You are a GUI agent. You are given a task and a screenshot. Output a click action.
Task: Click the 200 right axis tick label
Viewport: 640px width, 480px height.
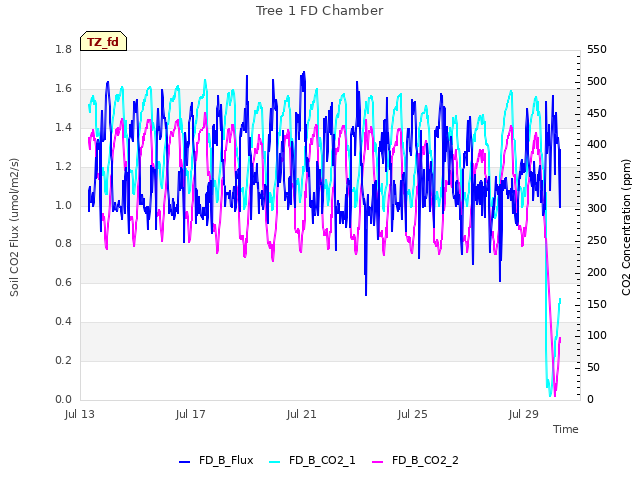point(597,272)
